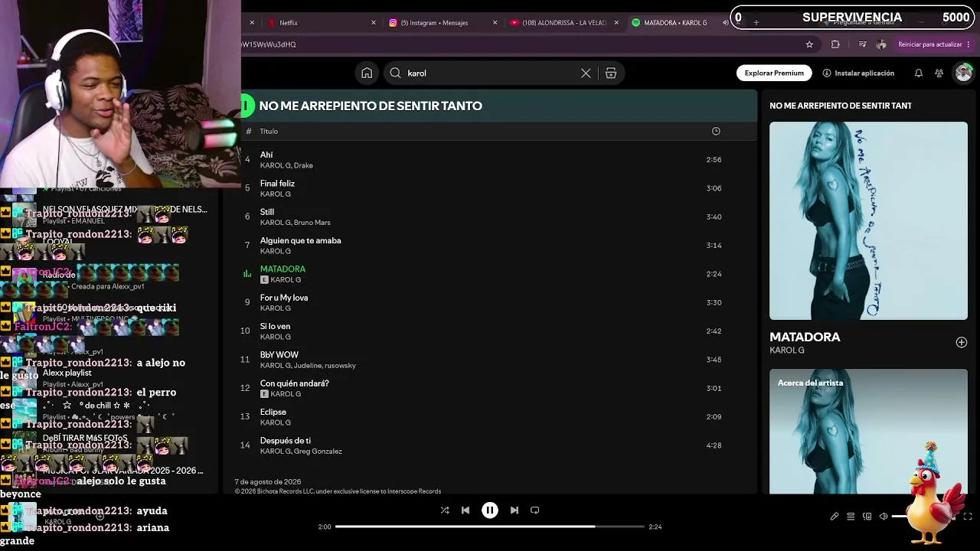Skip to the previous track
This screenshot has height=551, width=980.
pos(465,510)
